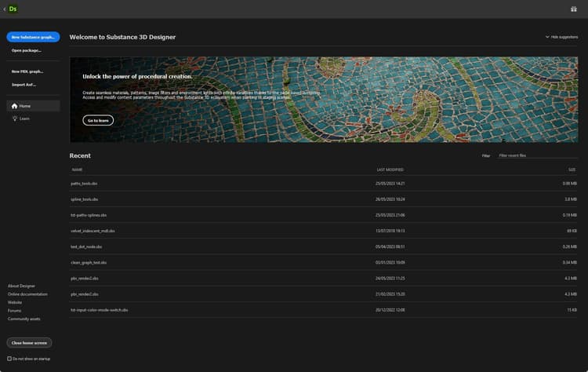Open the Forums link
The width and height of the screenshot is (588, 372).
[x=14, y=311]
